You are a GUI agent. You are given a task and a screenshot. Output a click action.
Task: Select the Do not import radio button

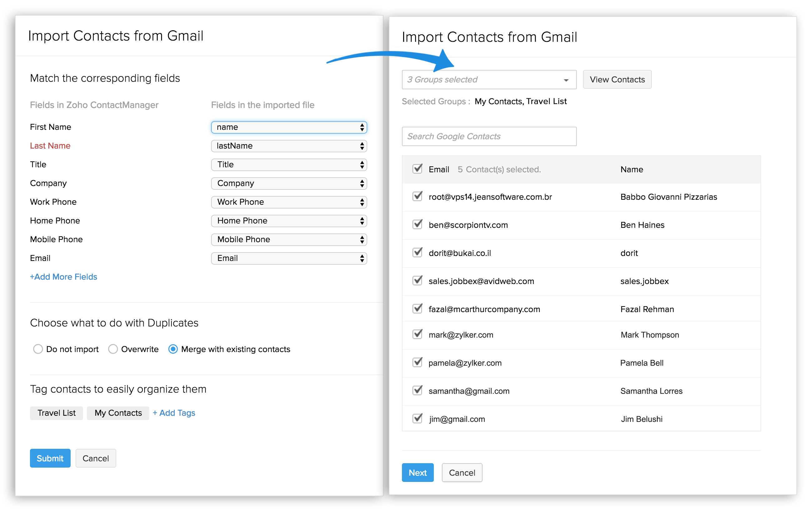click(x=38, y=349)
